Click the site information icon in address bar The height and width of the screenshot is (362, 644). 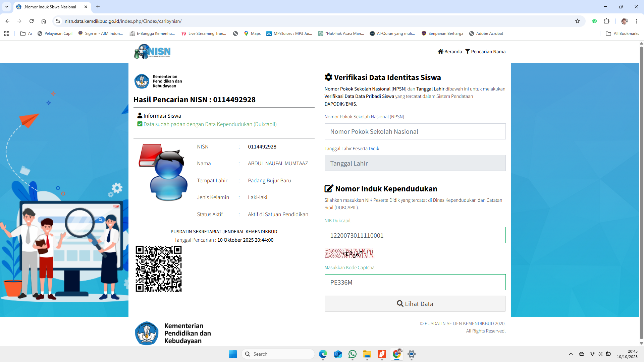click(x=58, y=21)
